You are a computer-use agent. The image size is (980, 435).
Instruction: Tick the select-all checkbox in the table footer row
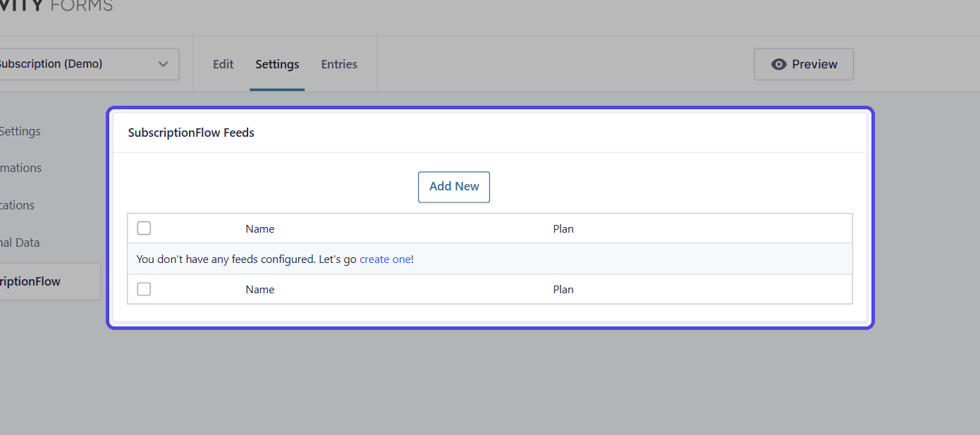[x=144, y=289]
